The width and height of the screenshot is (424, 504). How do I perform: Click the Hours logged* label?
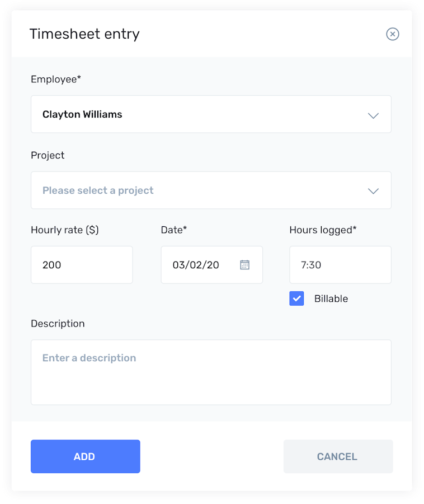(x=323, y=230)
